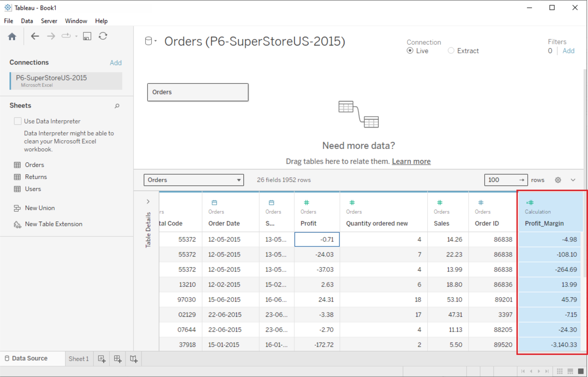
Task: Click the Profit cell showing -0.71
Action: [x=317, y=239]
